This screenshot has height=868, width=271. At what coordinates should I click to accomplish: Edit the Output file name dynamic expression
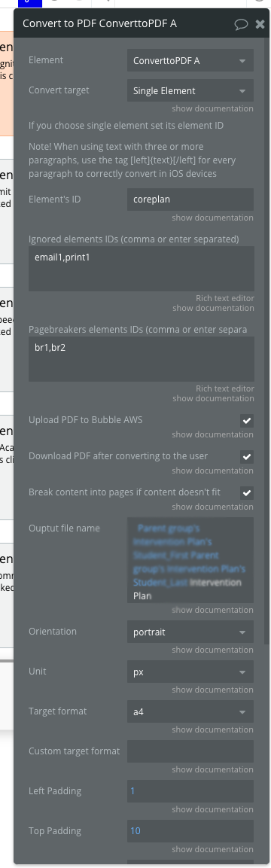point(190,560)
